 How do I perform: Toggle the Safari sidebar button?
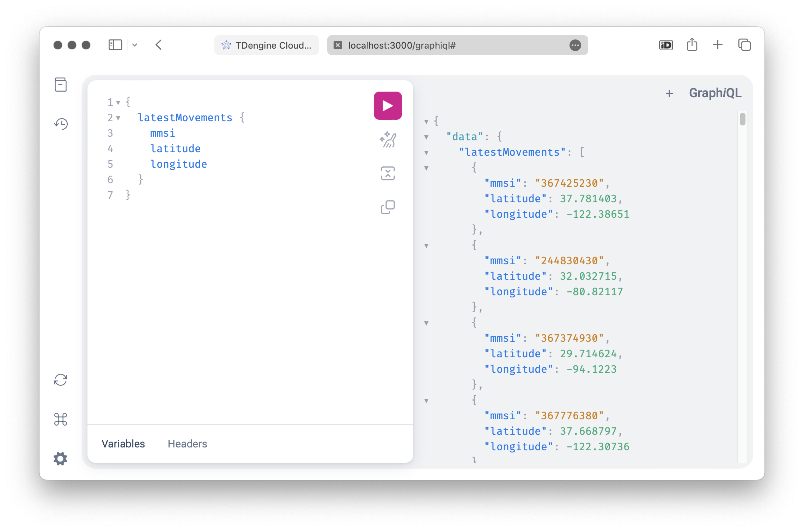click(115, 45)
